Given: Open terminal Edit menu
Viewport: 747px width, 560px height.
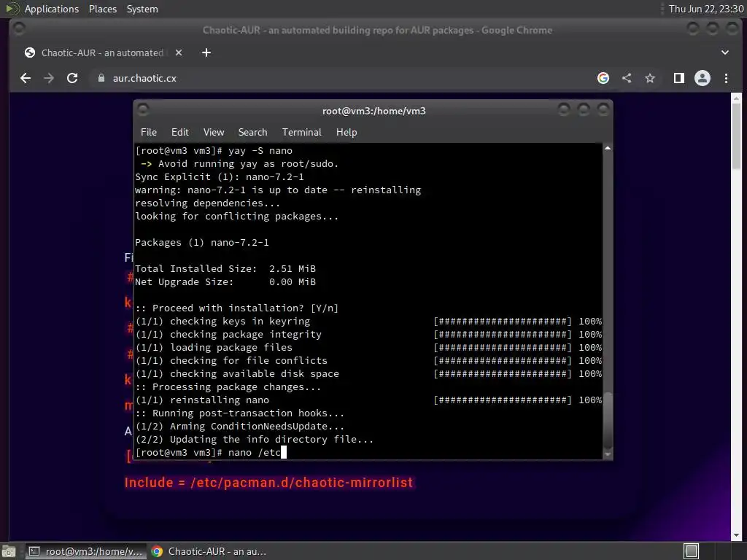Looking at the screenshot, I should [x=180, y=133].
